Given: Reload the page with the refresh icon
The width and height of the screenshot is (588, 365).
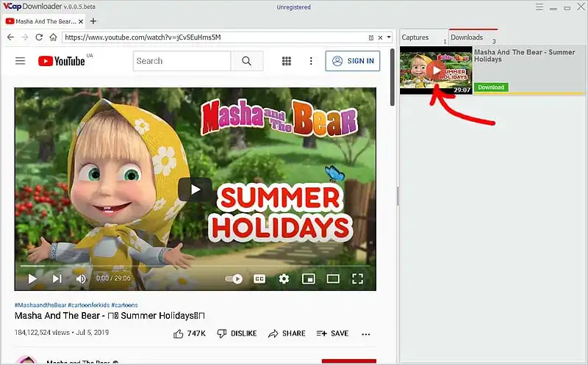Looking at the screenshot, I should 39,37.
